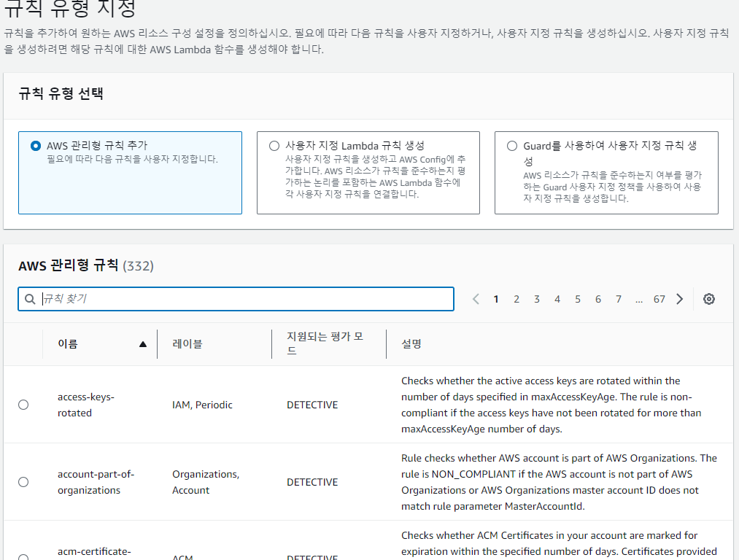
Task: Select the acm-certificate rule radio
Action: [x=23, y=556]
